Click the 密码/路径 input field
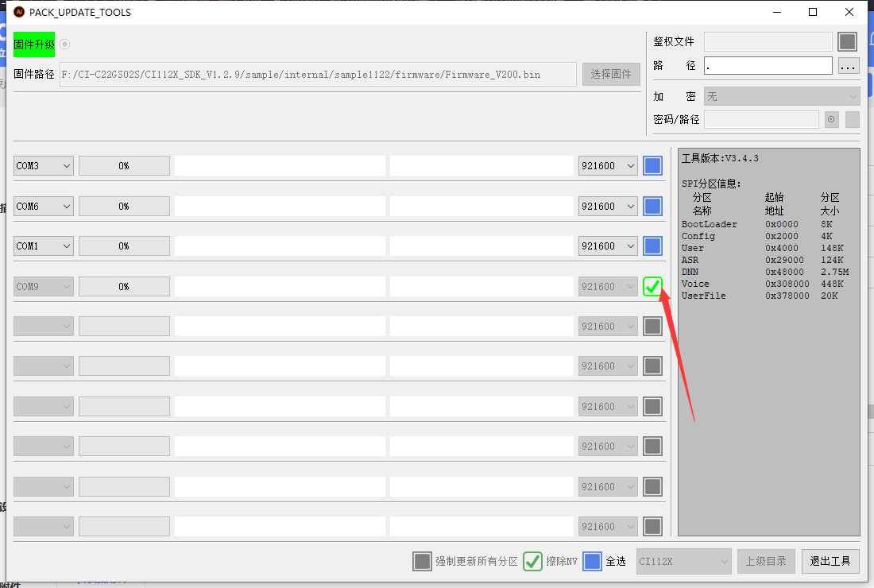874x588 pixels. point(761,119)
